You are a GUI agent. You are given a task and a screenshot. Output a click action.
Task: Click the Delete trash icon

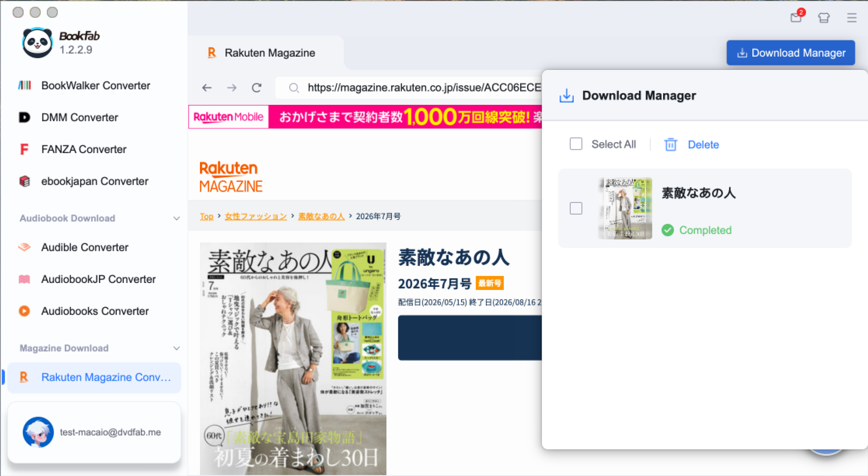point(671,144)
